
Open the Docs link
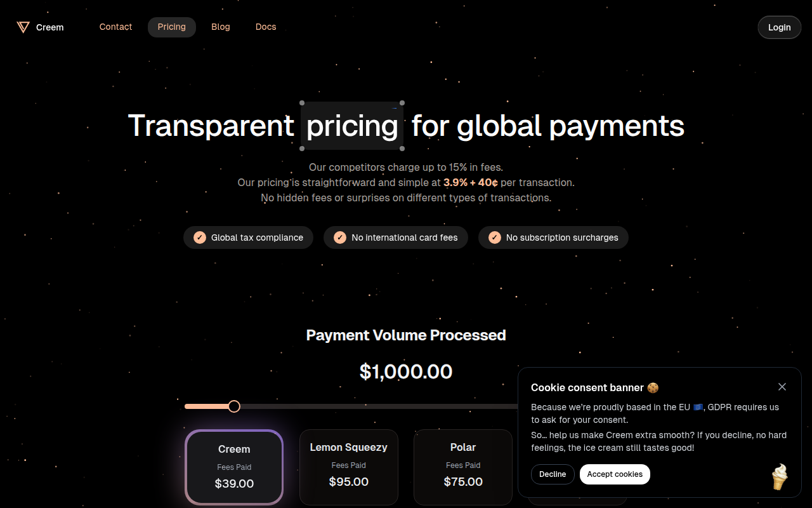[266, 27]
